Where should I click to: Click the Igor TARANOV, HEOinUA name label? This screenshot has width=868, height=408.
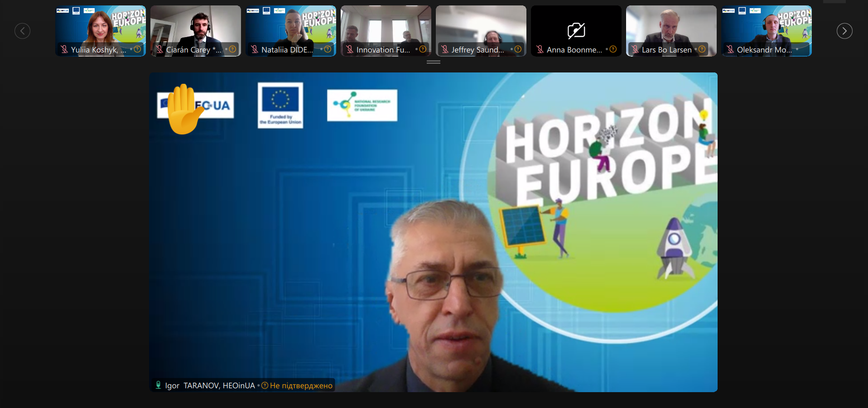click(210, 386)
